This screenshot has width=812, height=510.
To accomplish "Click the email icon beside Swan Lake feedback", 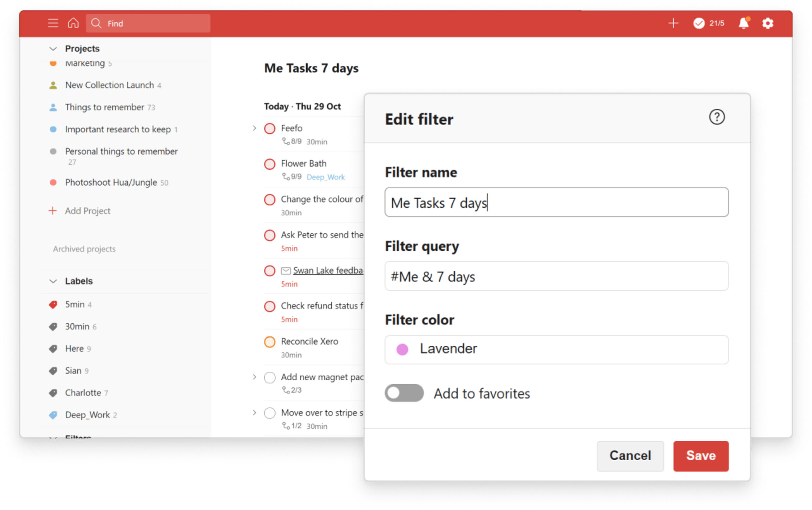I will (286, 270).
